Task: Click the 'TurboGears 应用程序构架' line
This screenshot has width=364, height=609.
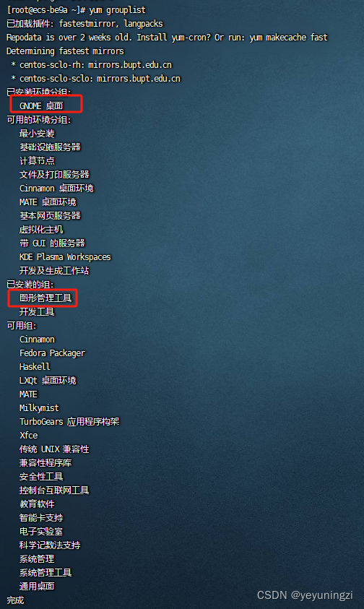Action: pyautogui.click(x=69, y=422)
